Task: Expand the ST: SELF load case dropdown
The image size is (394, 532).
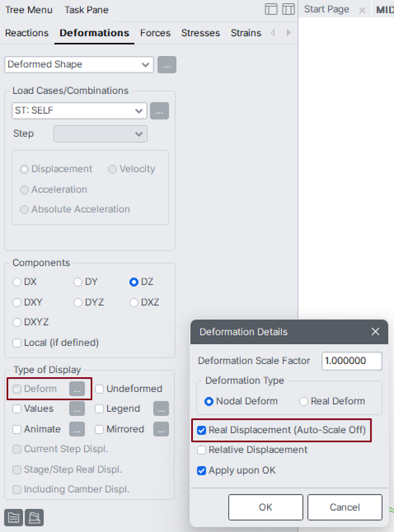Action: 79,111
